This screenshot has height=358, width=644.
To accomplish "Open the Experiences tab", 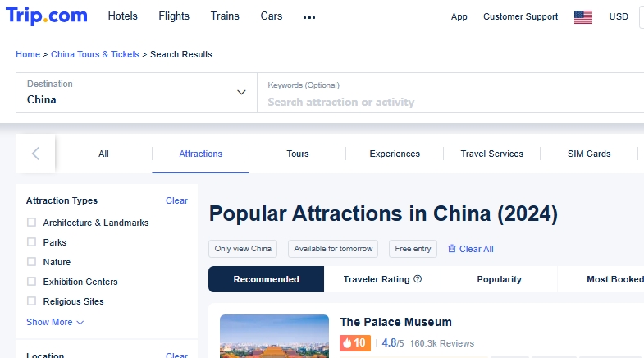I will pos(395,154).
